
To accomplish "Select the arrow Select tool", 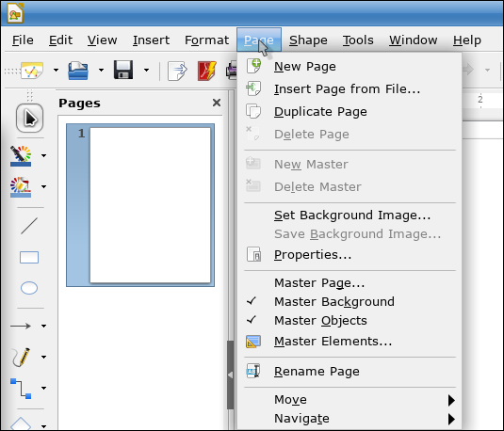I will click(29, 118).
